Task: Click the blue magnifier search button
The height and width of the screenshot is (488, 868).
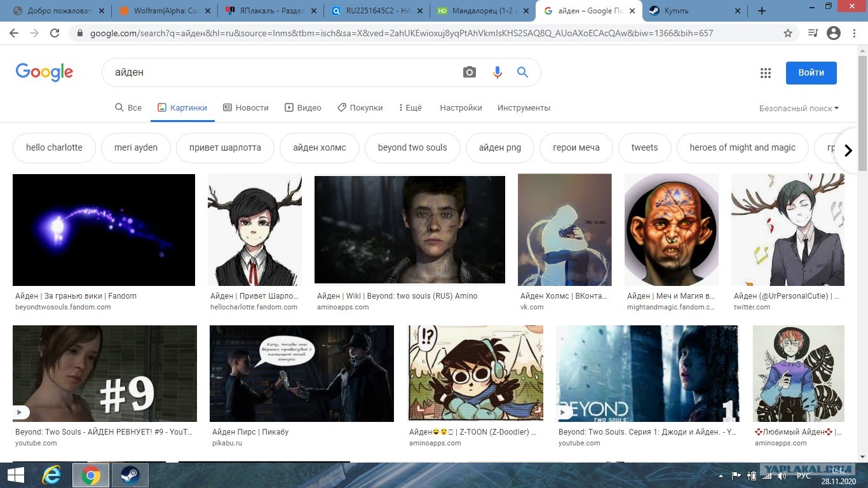Action: point(522,72)
